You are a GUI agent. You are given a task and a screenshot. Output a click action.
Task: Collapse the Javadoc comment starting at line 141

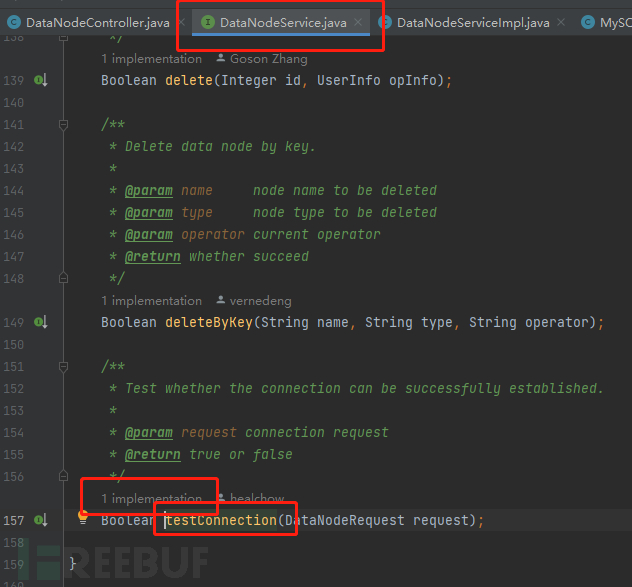64,124
